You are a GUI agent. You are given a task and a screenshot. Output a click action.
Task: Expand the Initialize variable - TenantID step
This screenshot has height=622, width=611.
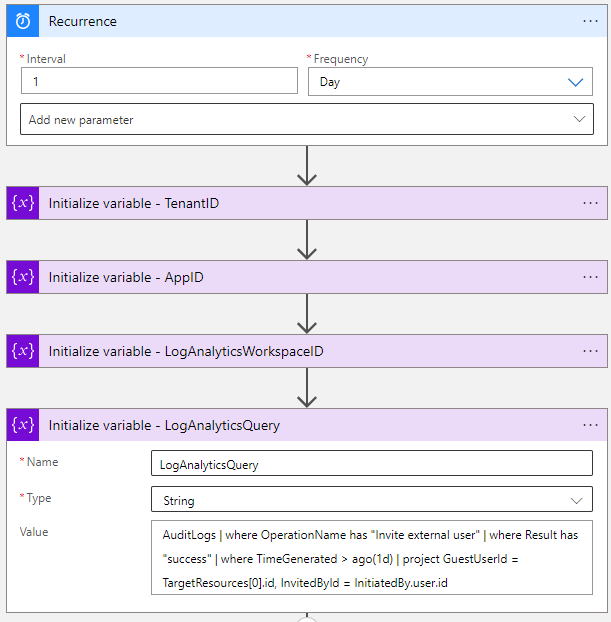307,203
